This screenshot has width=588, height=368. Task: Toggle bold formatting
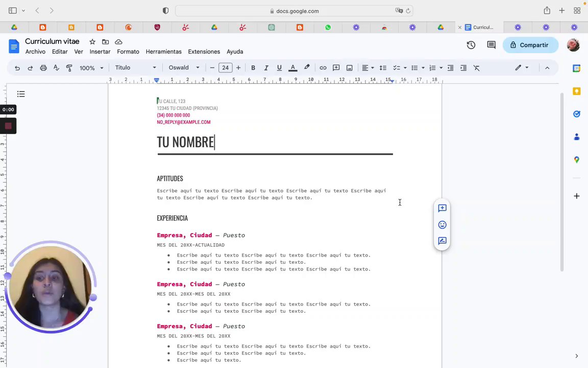click(x=253, y=68)
